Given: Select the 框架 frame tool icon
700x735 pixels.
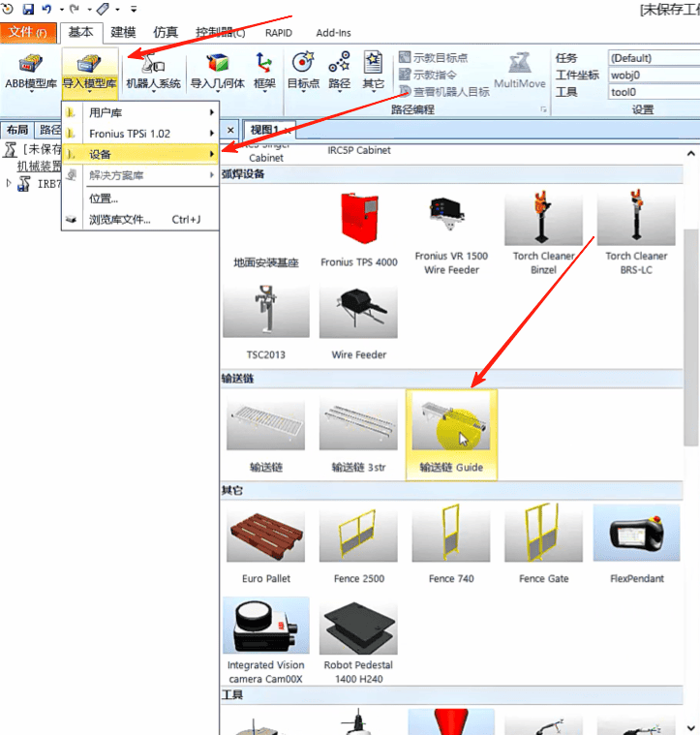Looking at the screenshot, I should click(264, 72).
